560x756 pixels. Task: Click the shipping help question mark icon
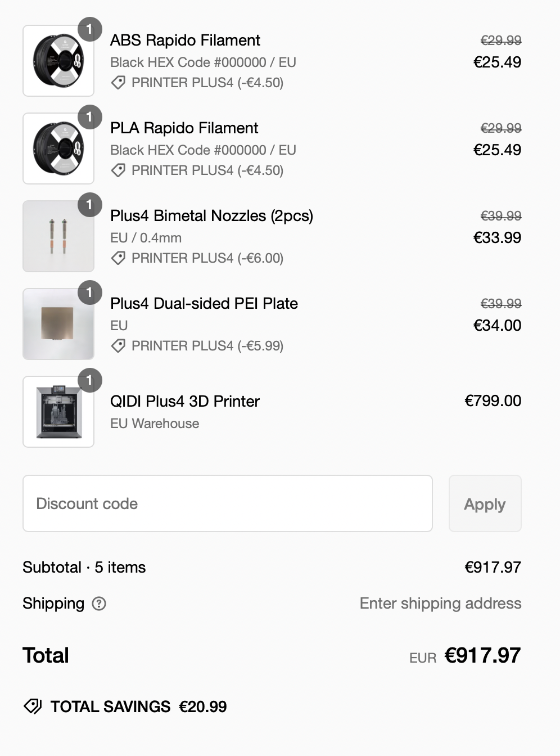click(99, 604)
